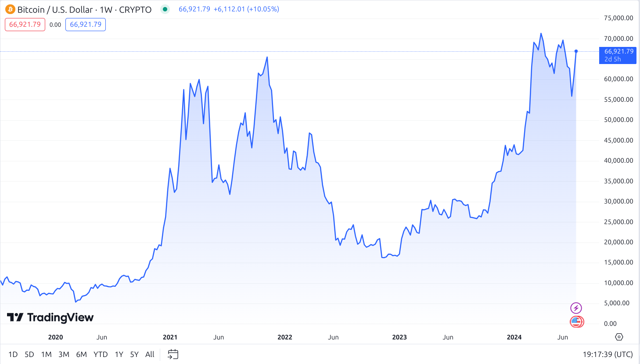Open chart settings gear icon
640x364 pixels.
point(619,337)
